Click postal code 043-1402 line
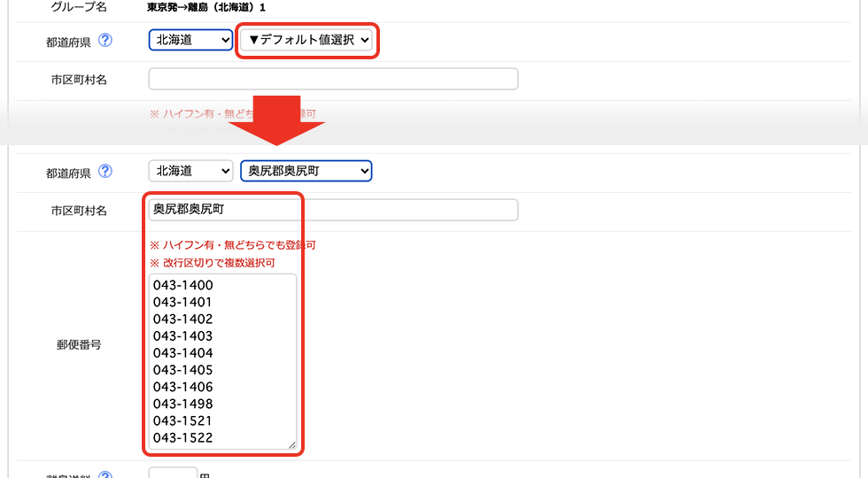868x478 pixels. tap(183, 320)
